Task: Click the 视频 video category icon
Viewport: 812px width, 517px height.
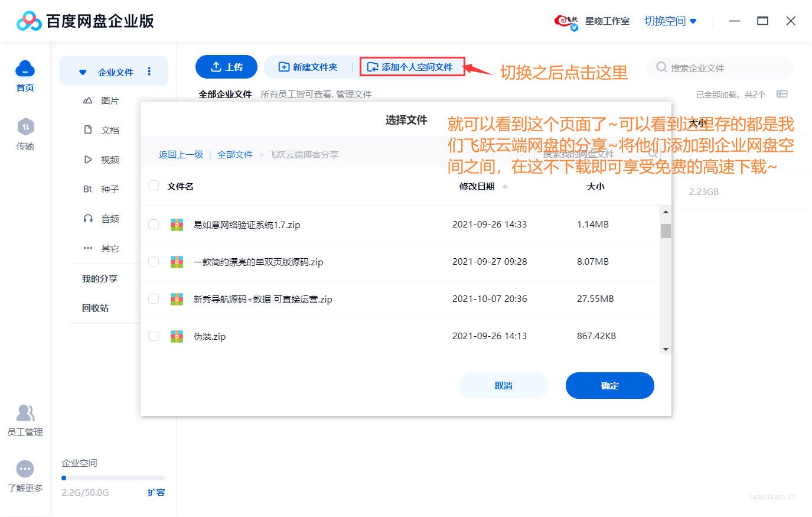Action: tap(88, 160)
